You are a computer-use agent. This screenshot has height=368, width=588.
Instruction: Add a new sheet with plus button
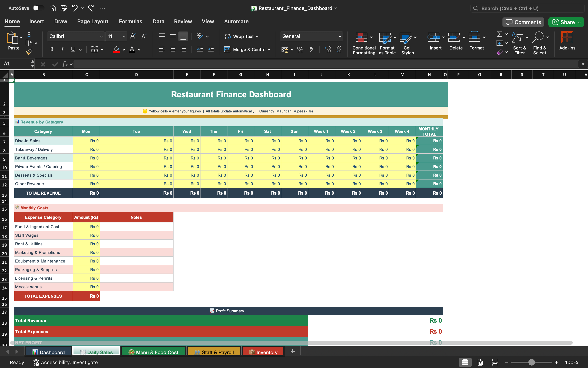pos(293,351)
